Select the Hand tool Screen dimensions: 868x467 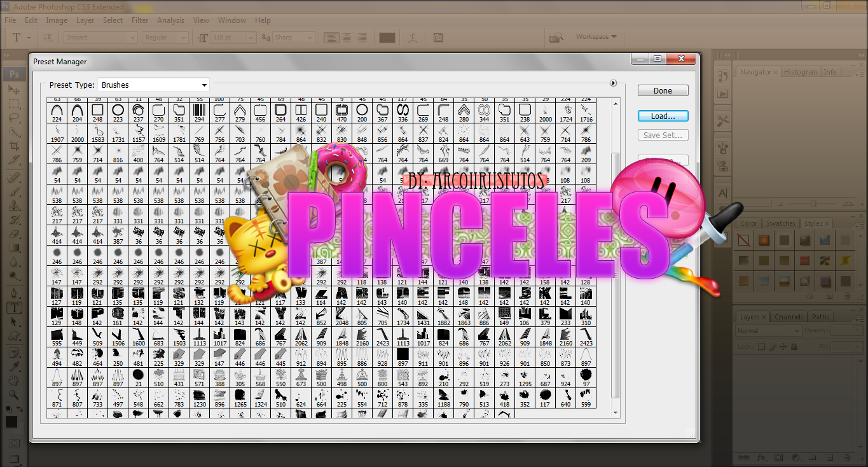(13, 380)
